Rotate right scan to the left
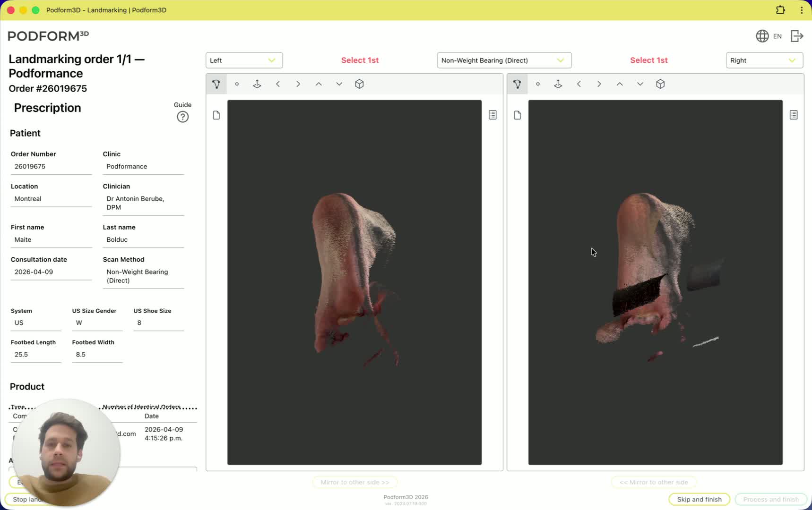 (579, 84)
